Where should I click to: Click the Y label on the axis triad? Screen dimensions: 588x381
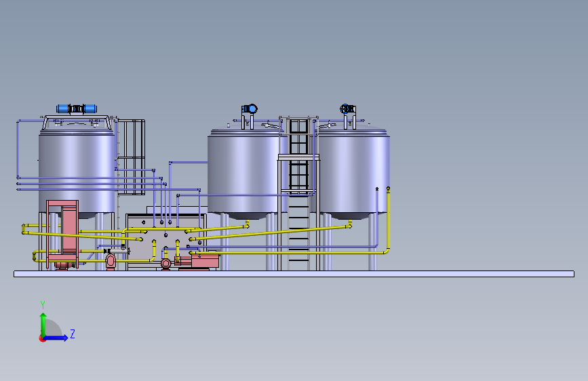coord(43,305)
